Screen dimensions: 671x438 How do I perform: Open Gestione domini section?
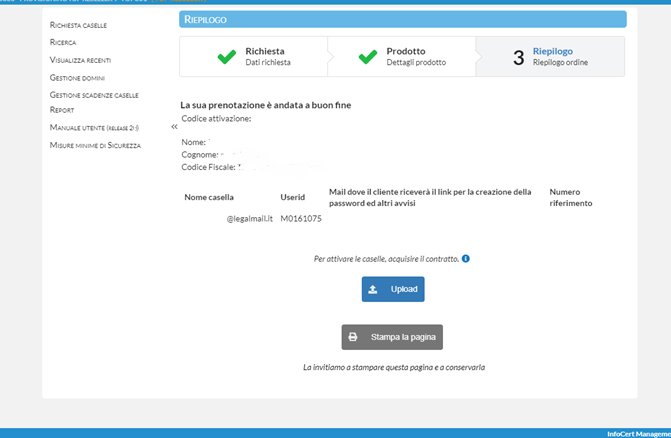click(77, 77)
